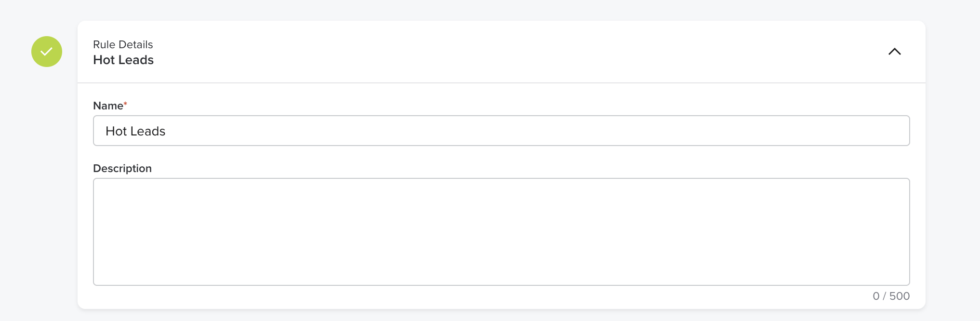Viewport: 980px width, 321px height.
Task: Click the Hot Leads text in Name field
Action: coord(135,131)
